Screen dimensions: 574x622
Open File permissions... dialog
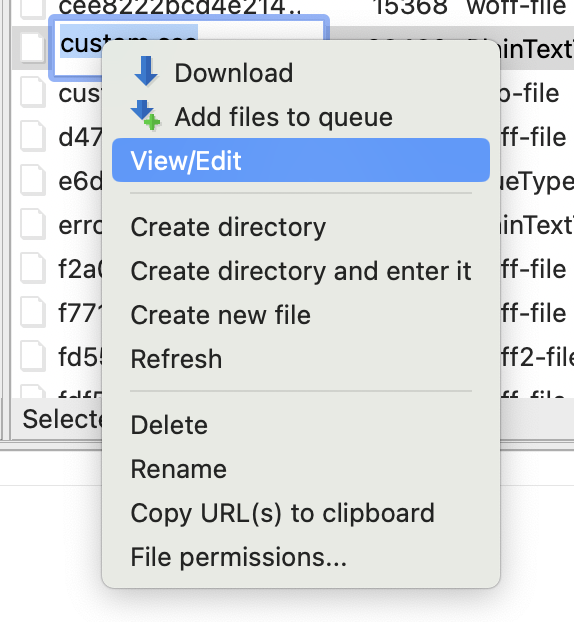pyautogui.click(x=301, y=557)
